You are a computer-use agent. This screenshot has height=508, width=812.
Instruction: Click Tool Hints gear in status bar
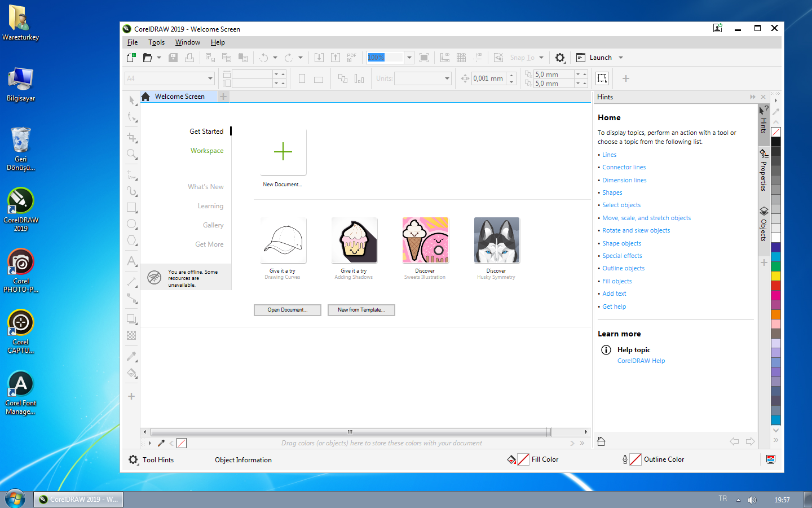(x=133, y=460)
